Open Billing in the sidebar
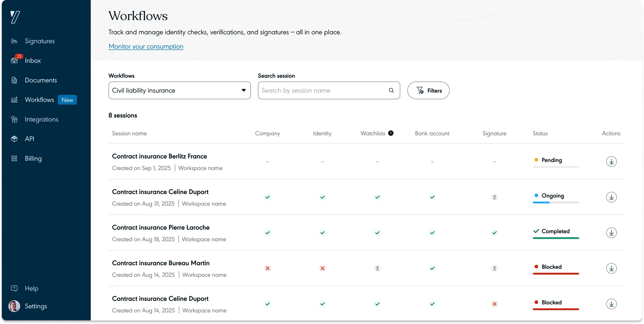 [33, 159]
